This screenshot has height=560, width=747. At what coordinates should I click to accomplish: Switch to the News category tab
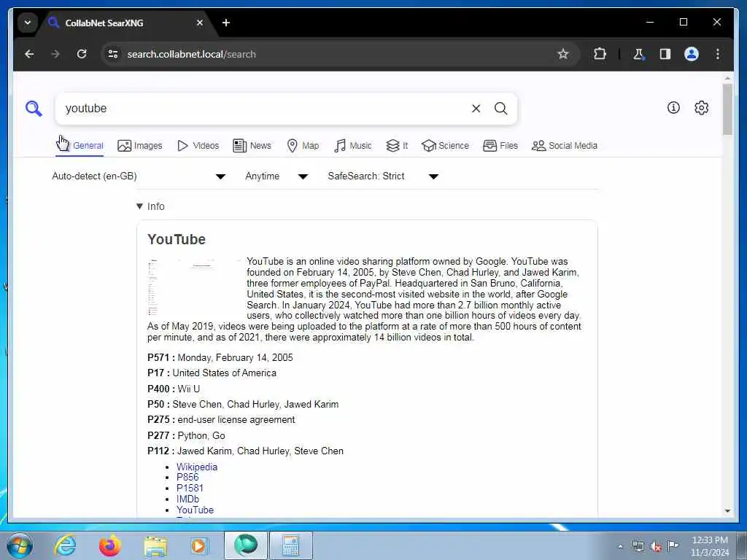point(252,146)
